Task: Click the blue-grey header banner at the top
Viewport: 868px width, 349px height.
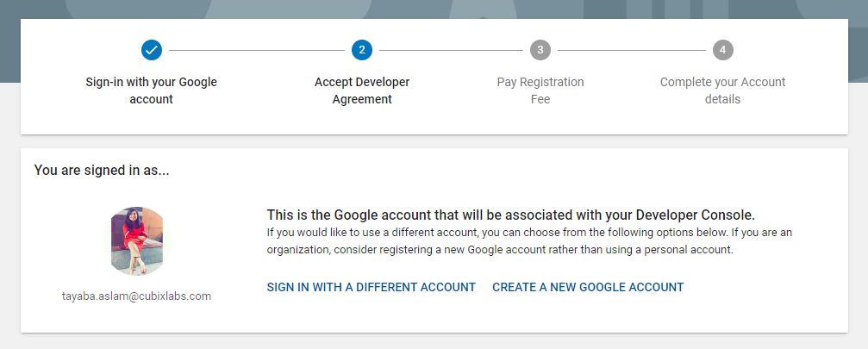Action: click(x=431, y=8)
